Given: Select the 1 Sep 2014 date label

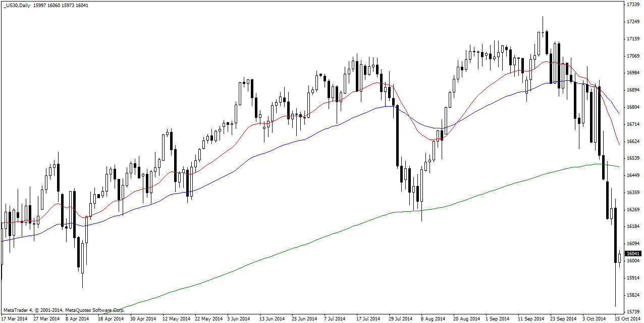Looking at the screenshot, I should [x=498, y=319].
